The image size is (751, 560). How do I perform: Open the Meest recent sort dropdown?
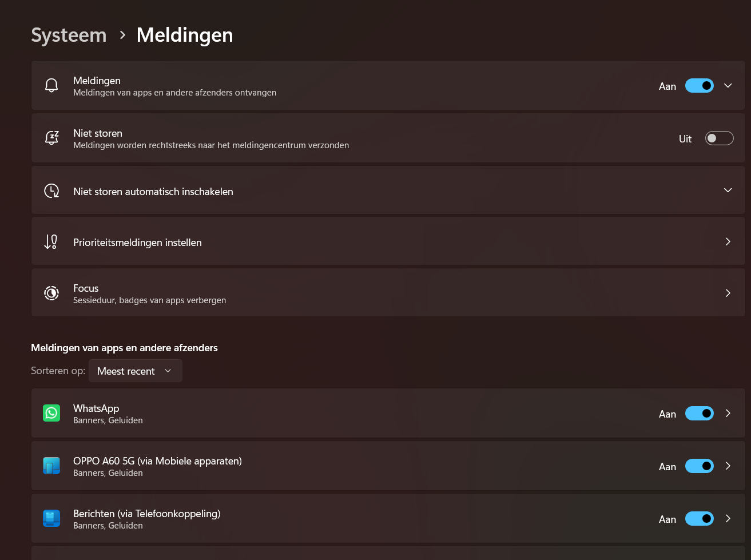click(136, 371)
